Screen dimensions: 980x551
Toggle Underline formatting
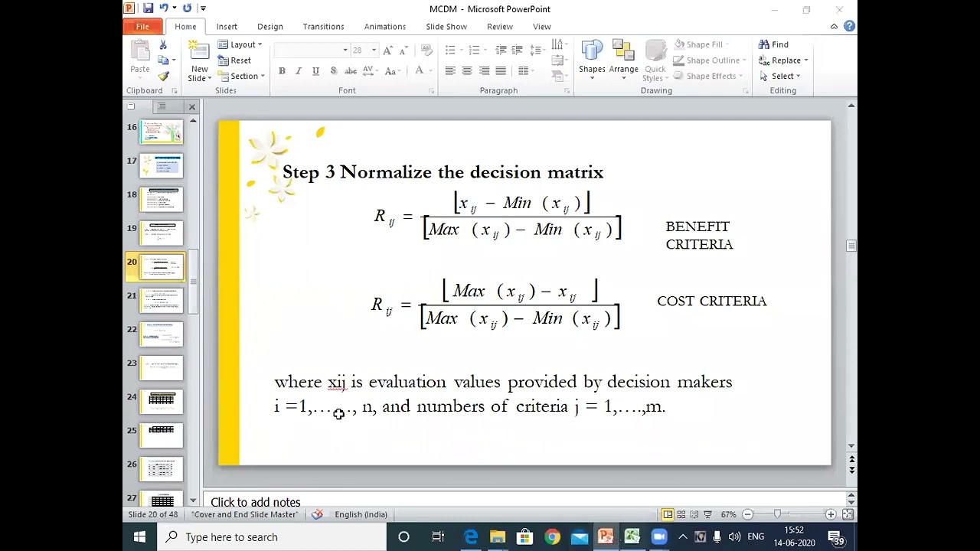tap(315, 71)
